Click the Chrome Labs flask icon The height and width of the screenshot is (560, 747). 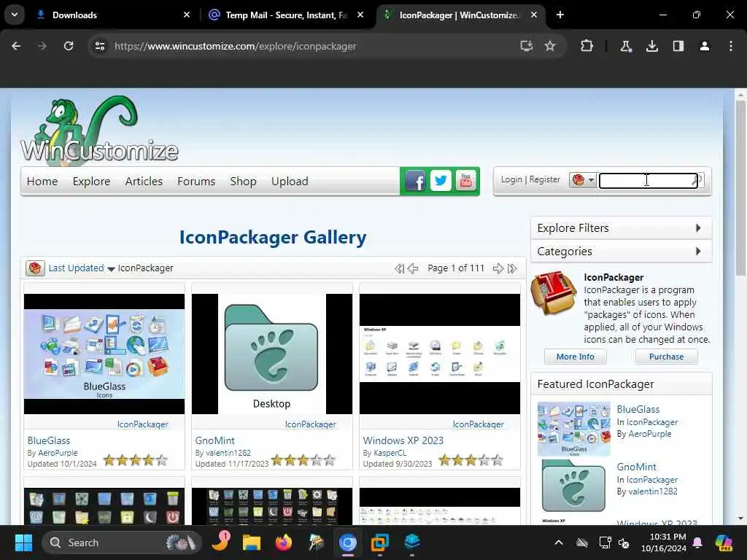625,46
